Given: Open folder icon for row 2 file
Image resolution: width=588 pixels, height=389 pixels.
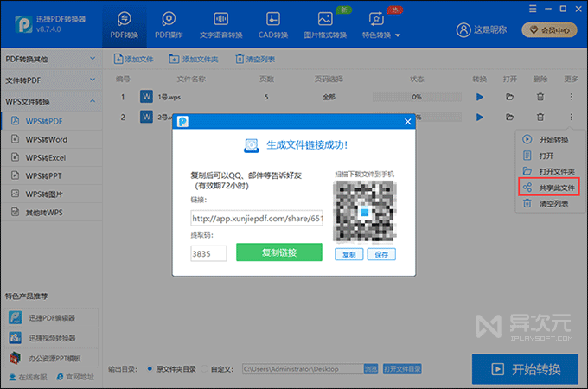Looking at the screenshot, I should pos(509,118).
